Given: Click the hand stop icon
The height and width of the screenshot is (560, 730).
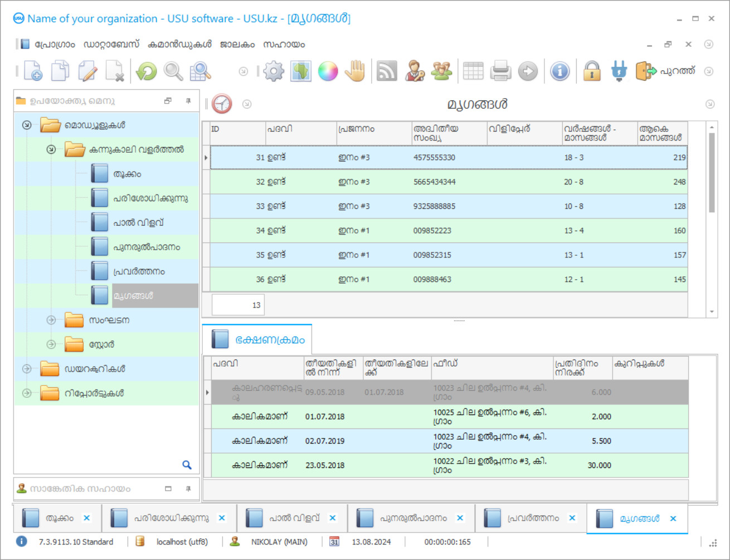Looking at the screenshot, I should [x=355, y=71].
